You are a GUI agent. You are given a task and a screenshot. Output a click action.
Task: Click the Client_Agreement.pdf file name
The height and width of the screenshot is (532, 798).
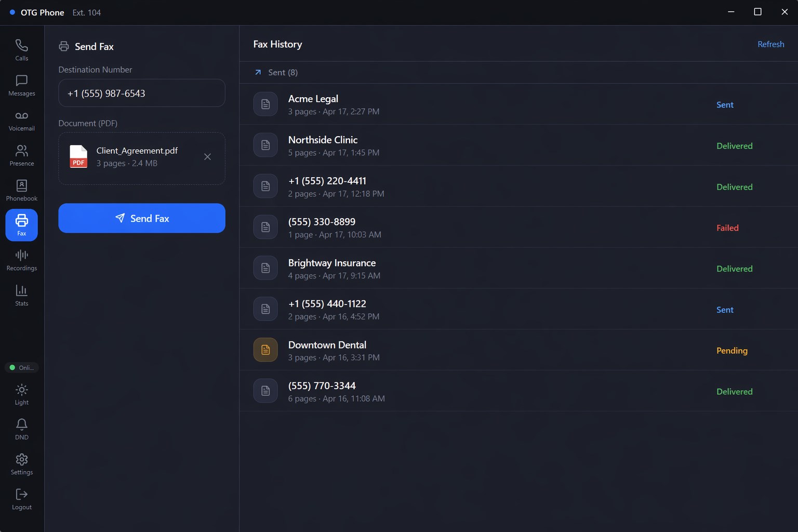point(137,151)
